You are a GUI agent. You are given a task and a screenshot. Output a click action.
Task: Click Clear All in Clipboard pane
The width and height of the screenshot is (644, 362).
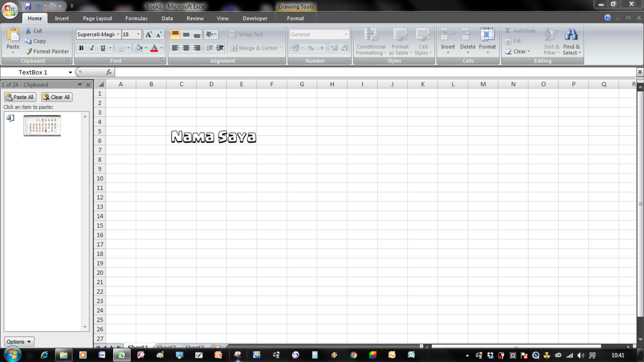pyautogui.click(x=56, y=97)
